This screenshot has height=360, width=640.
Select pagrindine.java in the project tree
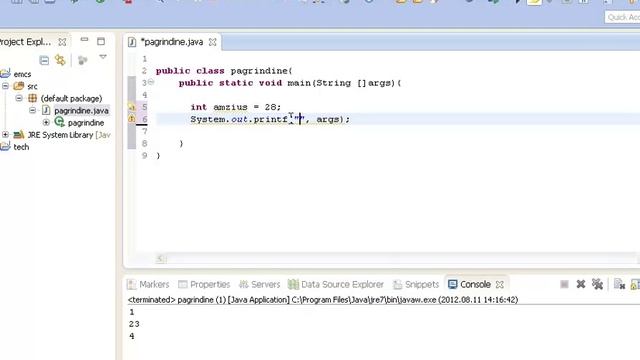(x=81, y=111)
